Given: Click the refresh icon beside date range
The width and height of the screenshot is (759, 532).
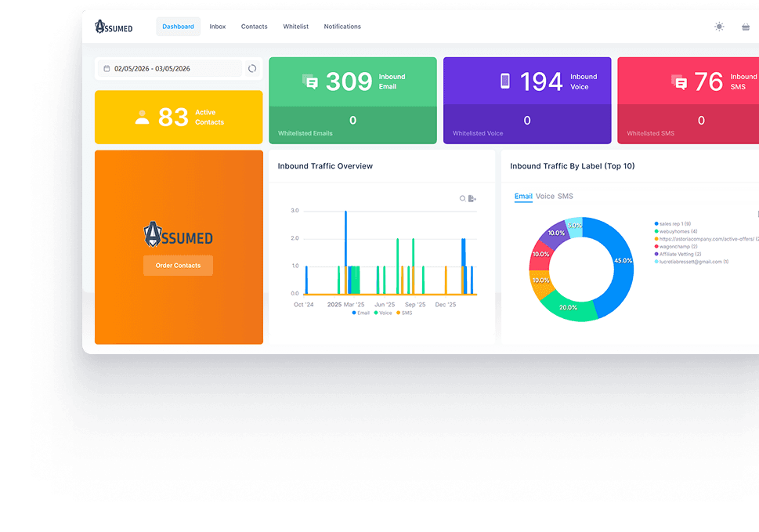Looking at the screenshot, I should pyautogui.click(x=252, y=68).
